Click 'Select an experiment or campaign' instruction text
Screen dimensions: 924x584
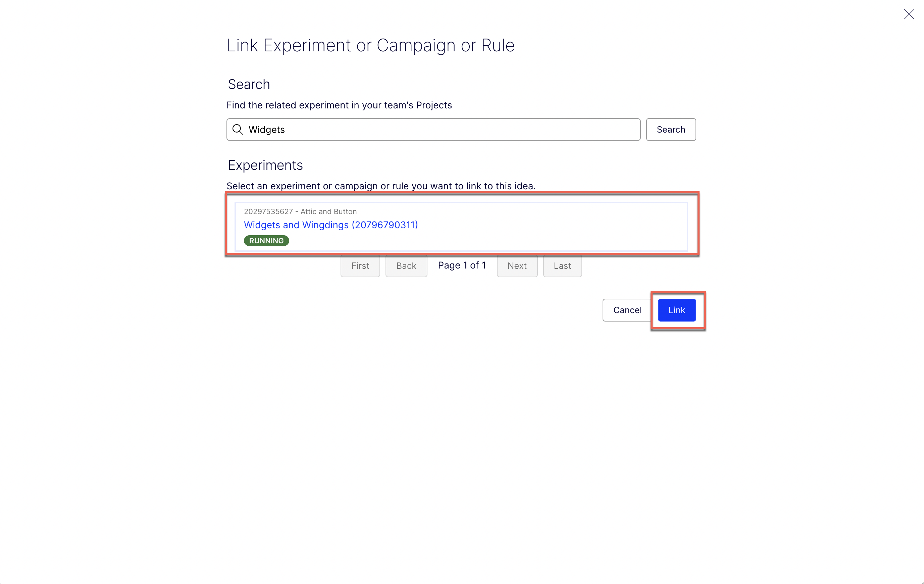381,186
